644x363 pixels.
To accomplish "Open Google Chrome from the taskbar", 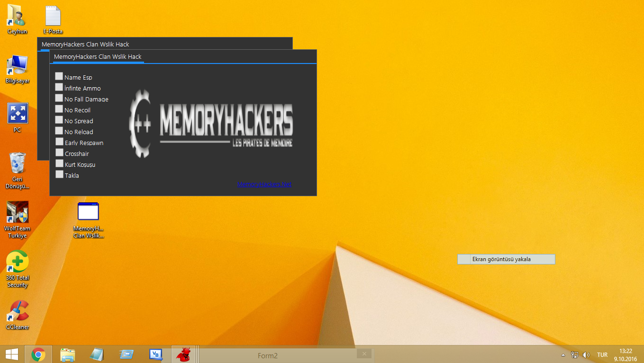I will click(x=38, y=354).
